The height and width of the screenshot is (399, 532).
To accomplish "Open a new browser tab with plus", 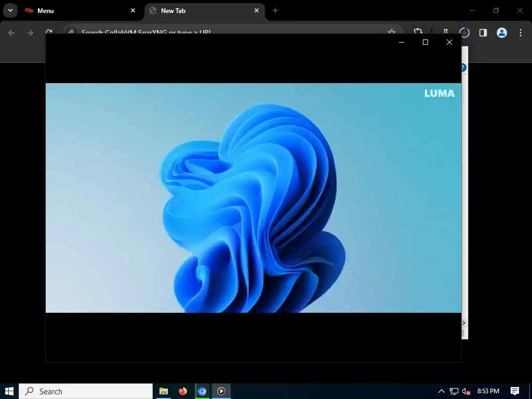I will [x=275, y=10].
